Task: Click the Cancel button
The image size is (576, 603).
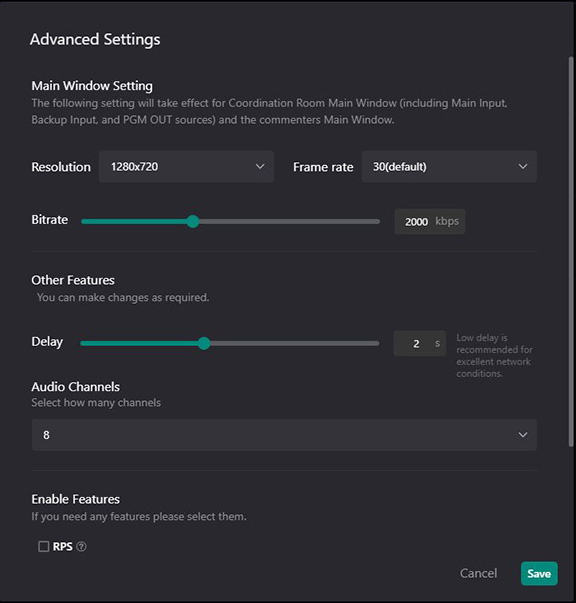Action: click(x=478, y=573)
